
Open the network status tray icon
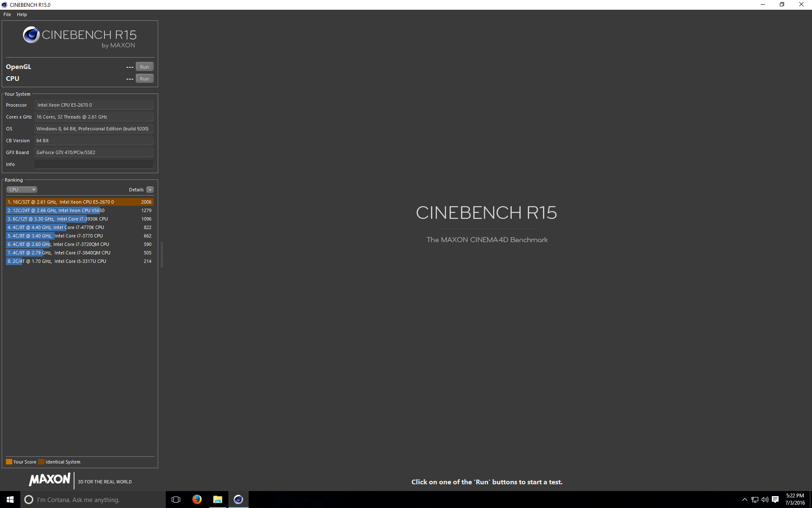click(x=755, y=500)
